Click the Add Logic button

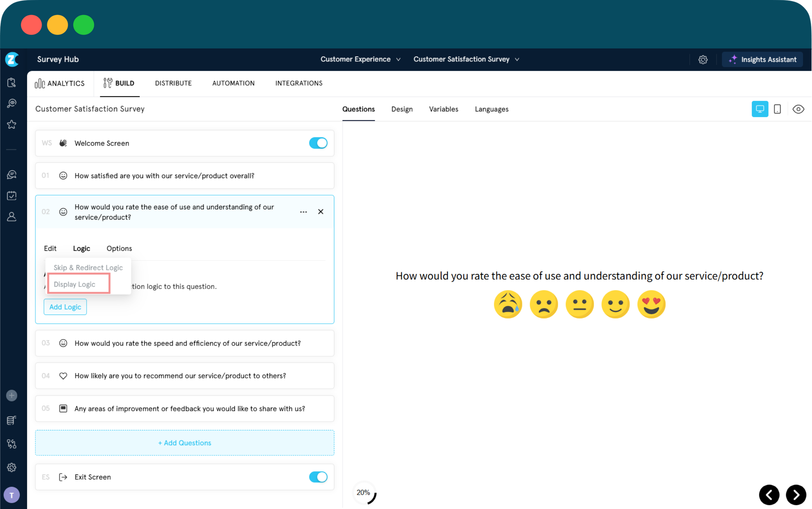(x=65, y=307)
